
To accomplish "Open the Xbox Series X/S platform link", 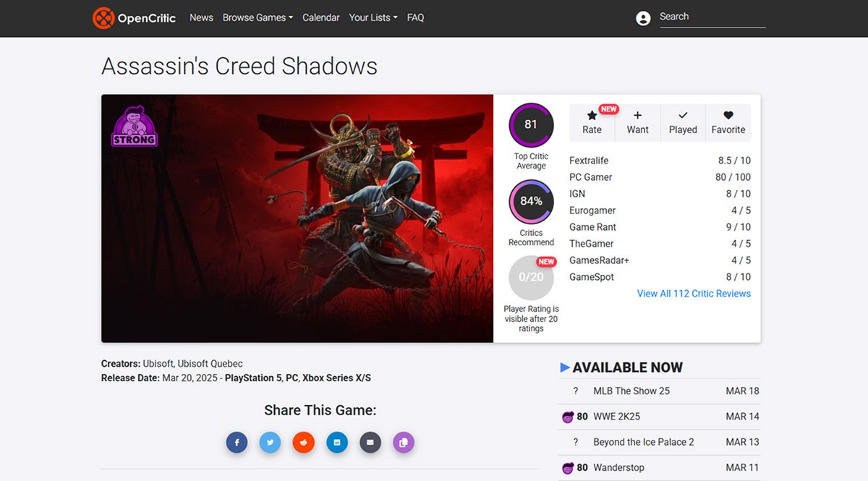I will [336, 378].
